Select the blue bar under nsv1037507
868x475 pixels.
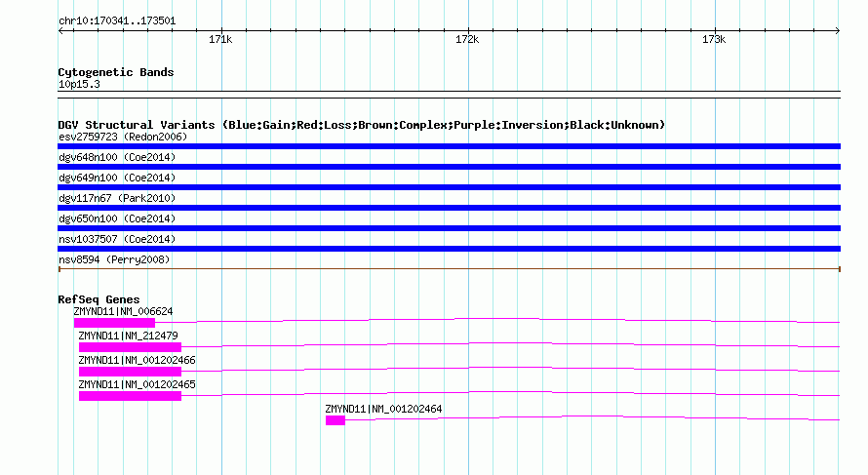(x=449, y=249)
